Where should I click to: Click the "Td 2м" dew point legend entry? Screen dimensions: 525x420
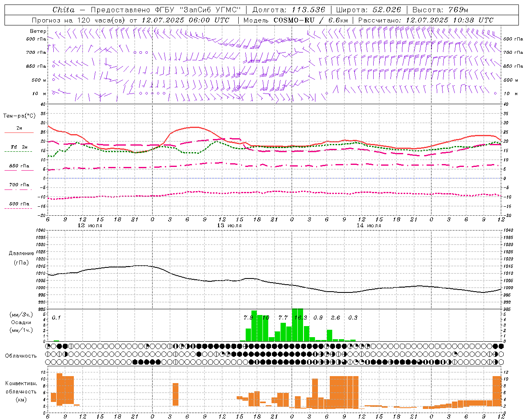pos(19,147)
